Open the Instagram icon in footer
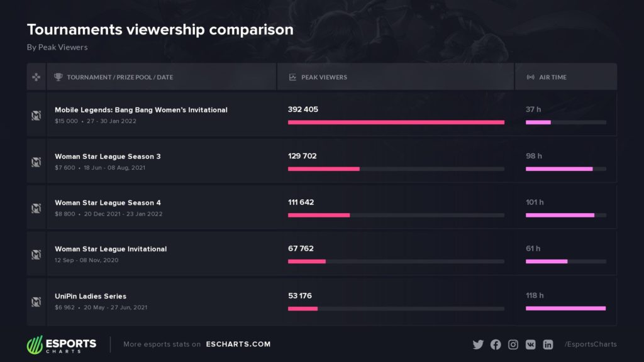Image resolution: width=644 pixels, height=362 pixels. [x=513, y=344]
